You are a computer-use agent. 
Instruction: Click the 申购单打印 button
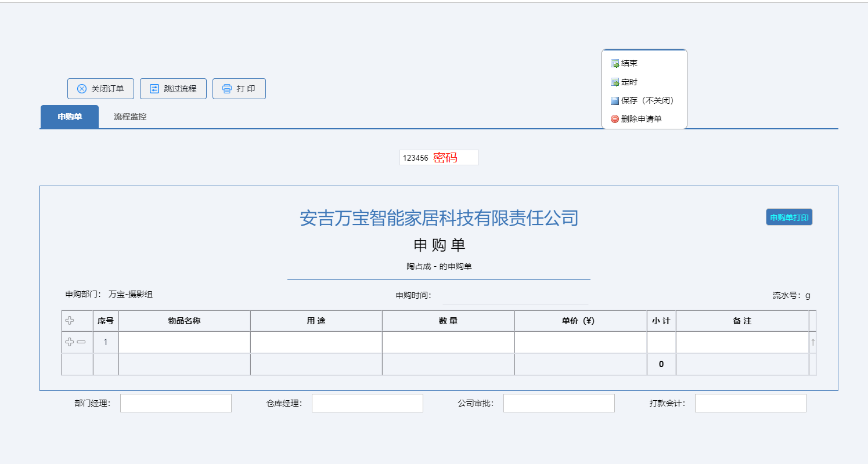(x=789, y=217)
